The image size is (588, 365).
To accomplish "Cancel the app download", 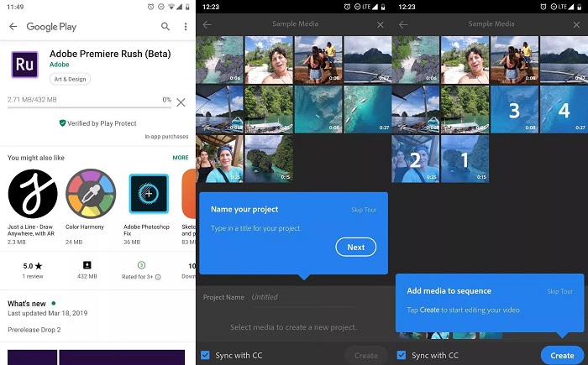I will 181,102.
